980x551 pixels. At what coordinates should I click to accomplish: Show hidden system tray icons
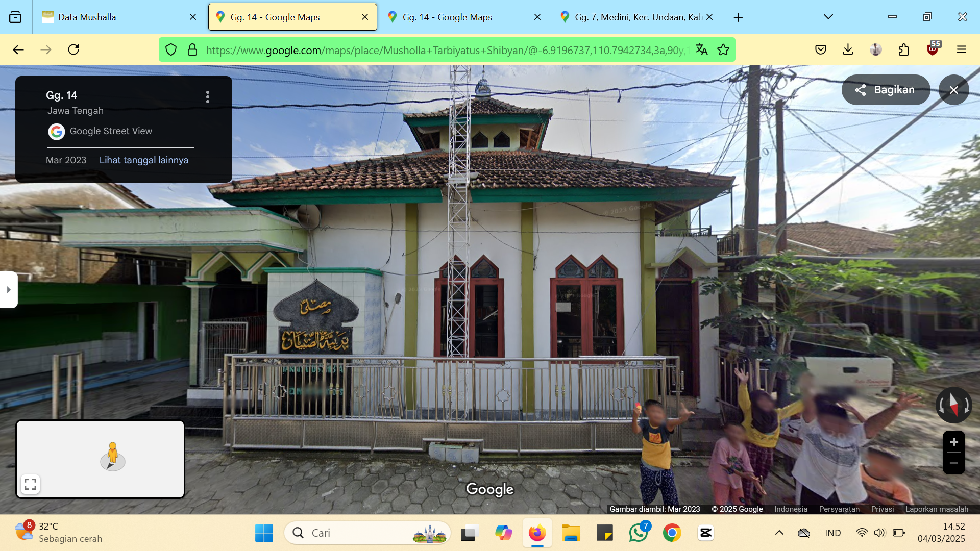click(779, 533)
